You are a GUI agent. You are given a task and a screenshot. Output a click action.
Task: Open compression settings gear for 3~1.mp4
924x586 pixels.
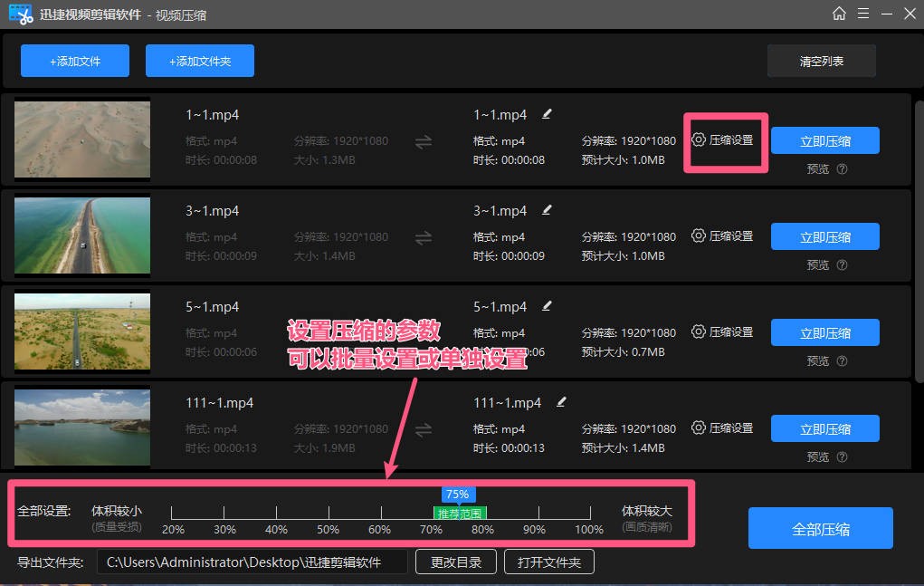tap(699, 235)
